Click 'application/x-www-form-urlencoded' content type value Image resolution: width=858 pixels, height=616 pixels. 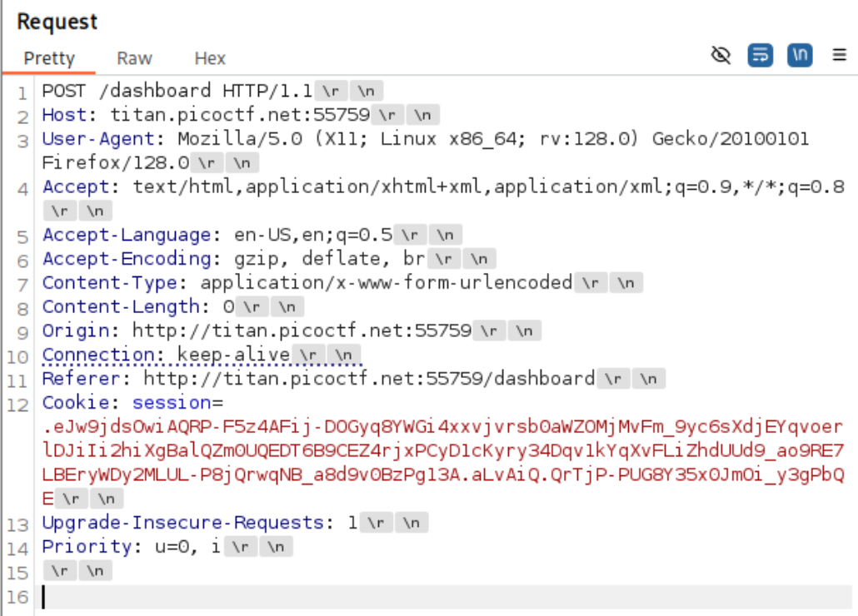tap(387, 282)
